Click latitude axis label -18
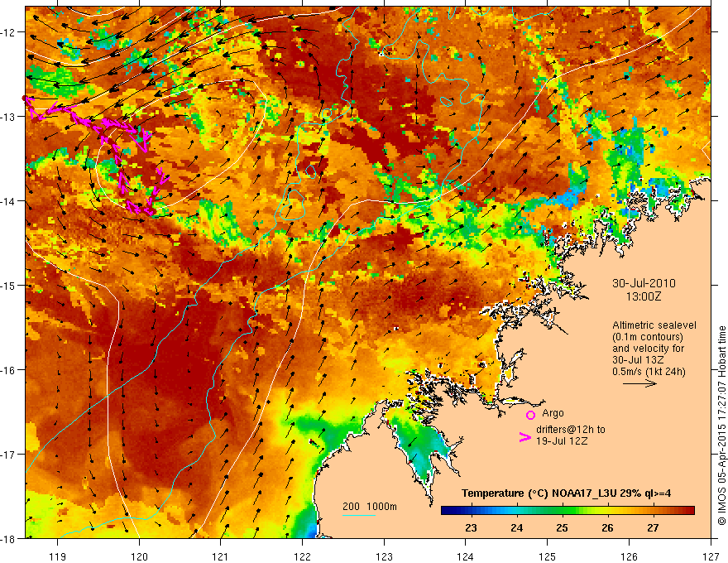Image resolution: width=728 pixels, height=563 pixels. (x=9, y=538)
